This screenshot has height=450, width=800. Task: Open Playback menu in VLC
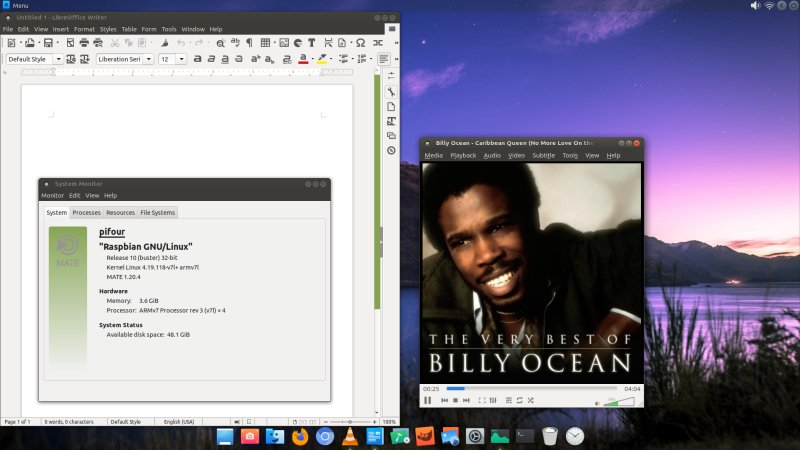463,156
